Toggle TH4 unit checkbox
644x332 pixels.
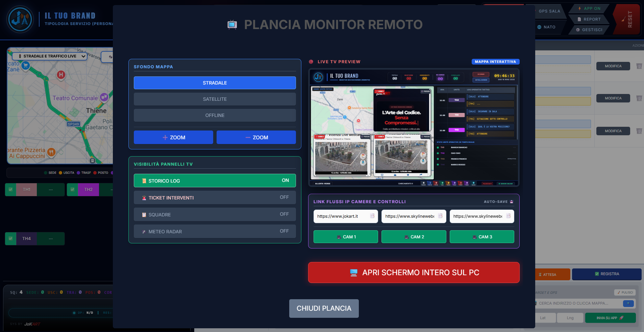coord(10,239)
